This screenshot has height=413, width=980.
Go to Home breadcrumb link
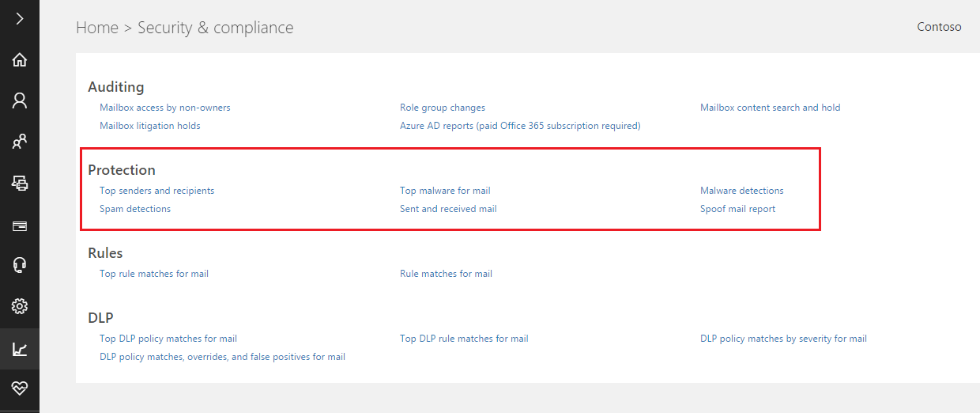97,28
